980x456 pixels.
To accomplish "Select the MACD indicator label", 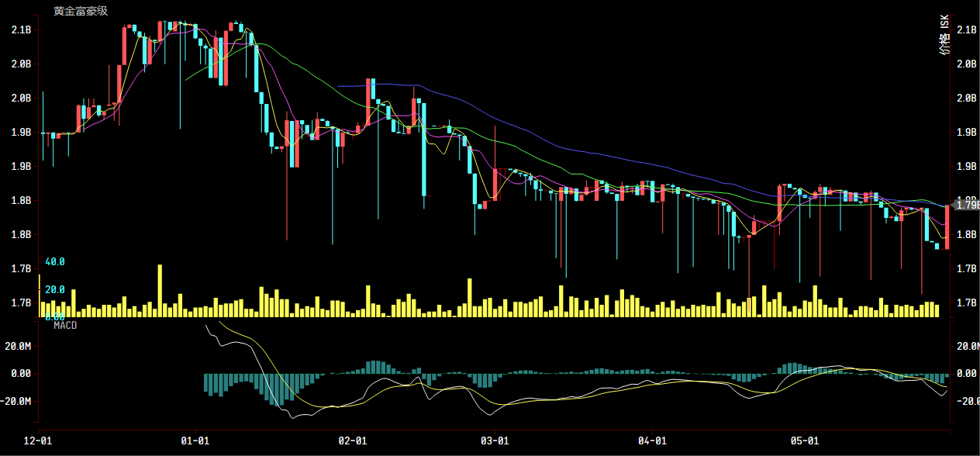I will [65, 326].
